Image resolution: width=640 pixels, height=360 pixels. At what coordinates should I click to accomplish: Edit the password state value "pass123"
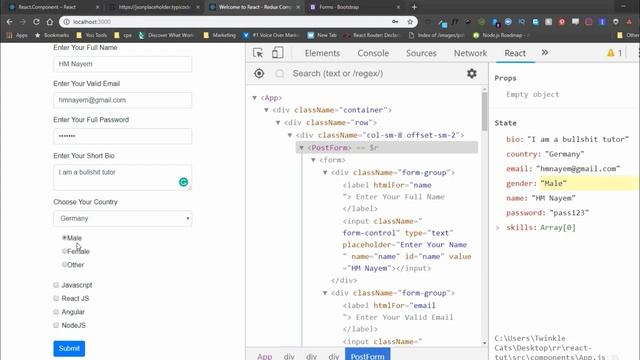pos(569,213)
